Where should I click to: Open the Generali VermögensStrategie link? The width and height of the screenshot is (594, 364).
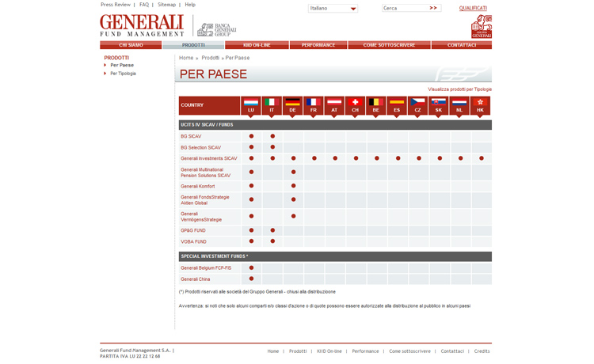201,217
